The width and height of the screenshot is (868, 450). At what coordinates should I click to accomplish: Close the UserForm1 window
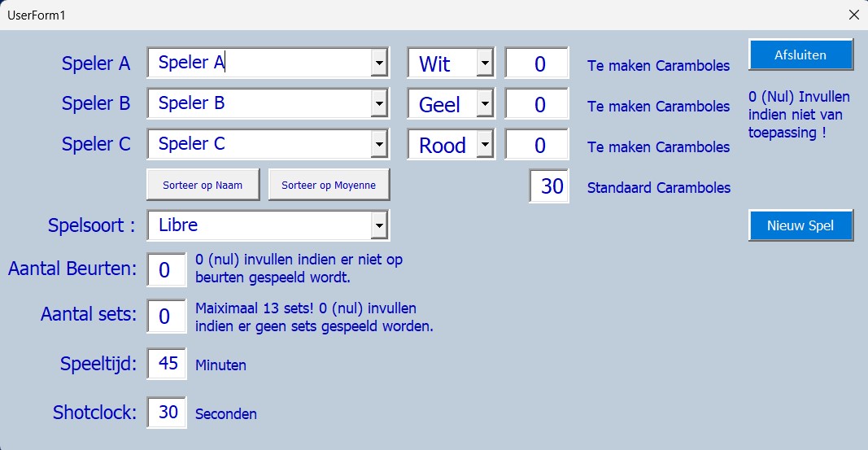point(853,15)
